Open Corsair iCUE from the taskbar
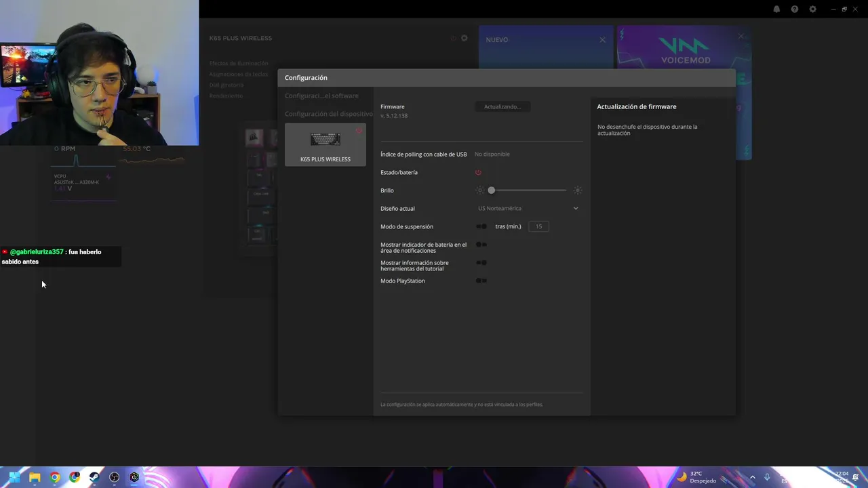 click(x=134, y=477)
